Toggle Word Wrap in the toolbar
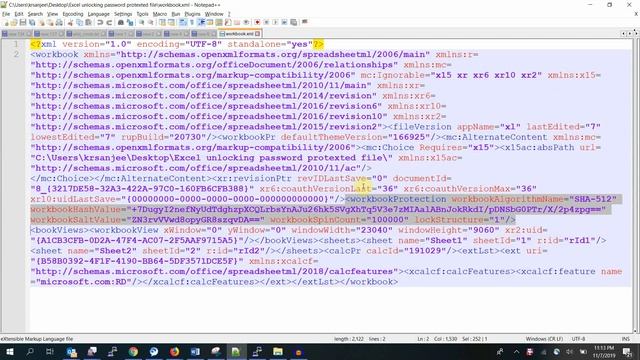This screenshot has width=640, height=360. tap(183, 22)
